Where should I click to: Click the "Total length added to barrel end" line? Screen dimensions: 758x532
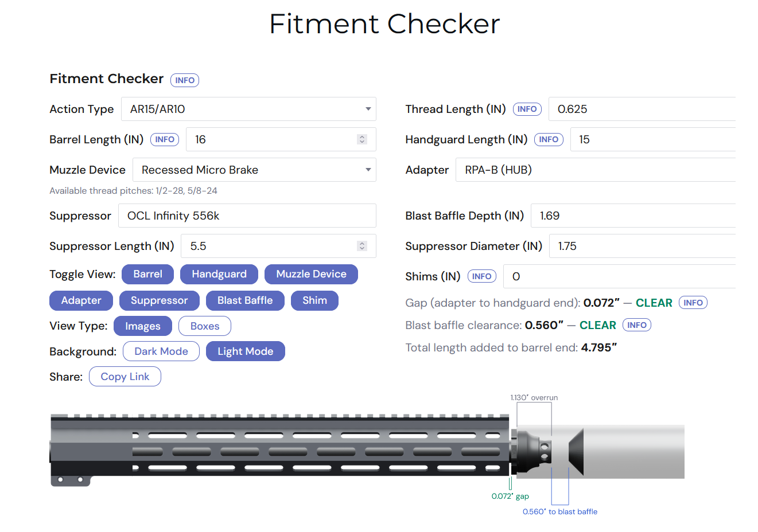[x=511, y=347]
